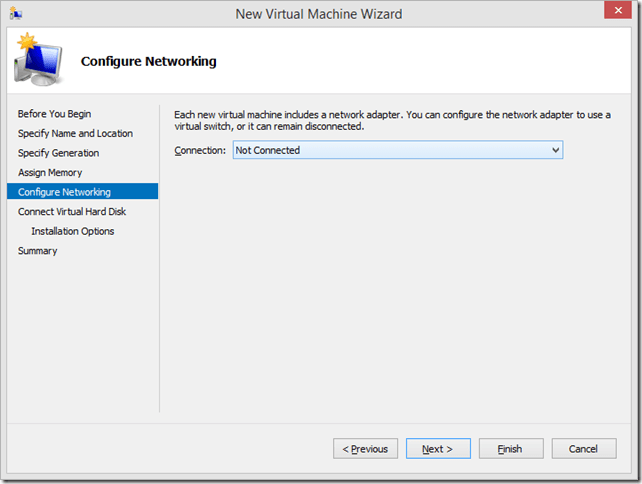Open the Specify Generation page
642x484 pixels.
(x=58, y=153)
